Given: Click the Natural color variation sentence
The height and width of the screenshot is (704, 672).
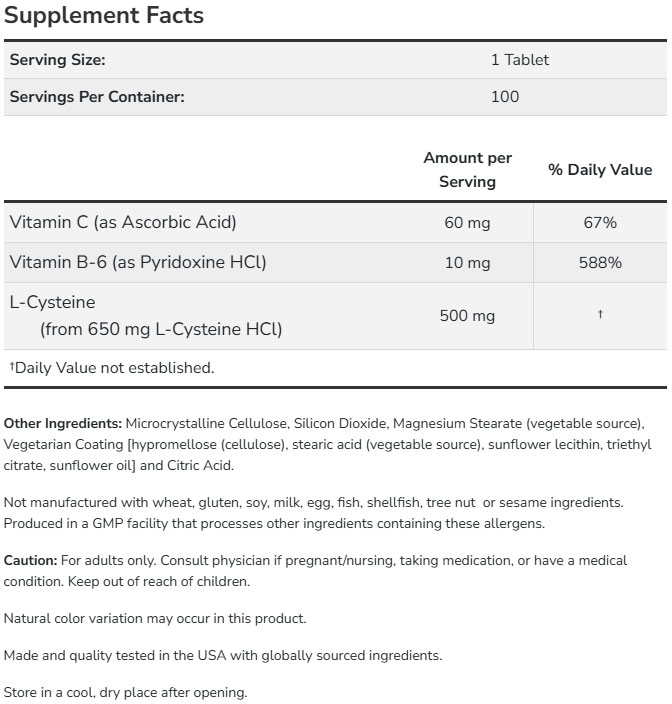Looking at the screenshot, I should coord(155,619).
